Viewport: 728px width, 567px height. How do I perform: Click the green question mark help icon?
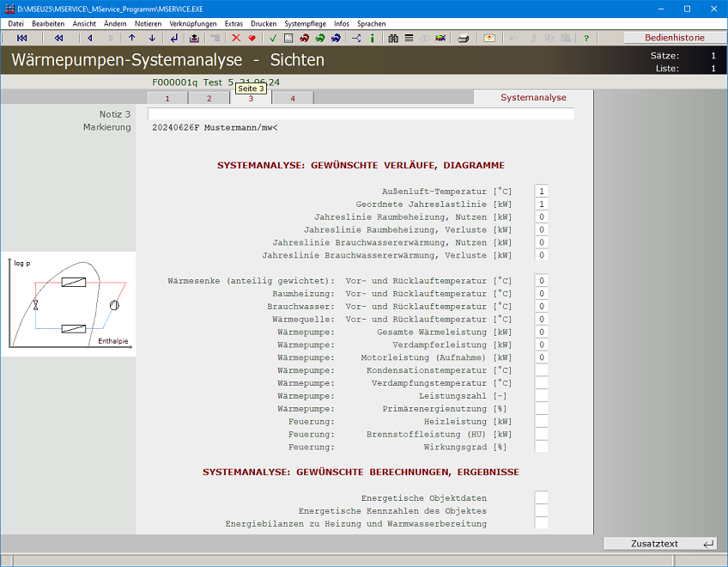[586, 38]
